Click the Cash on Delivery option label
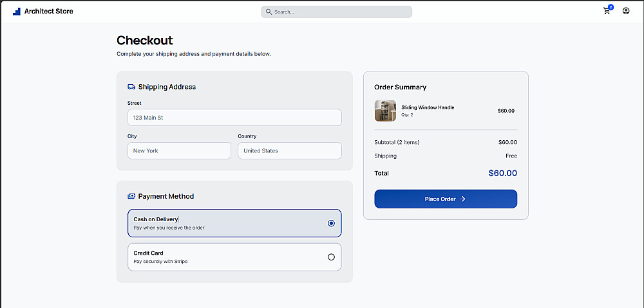644x308 pixels. pos(155,219)
